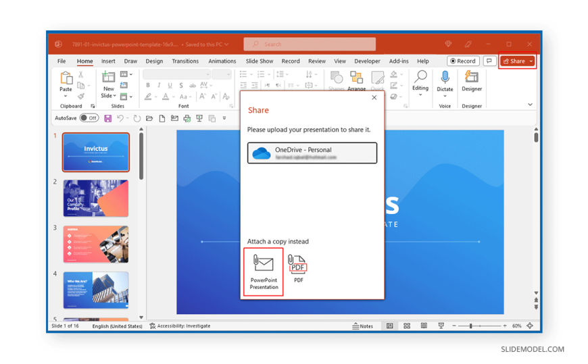Click the Text Shadow icon
This screenshot has width=588, height=364.
point(181,86)
